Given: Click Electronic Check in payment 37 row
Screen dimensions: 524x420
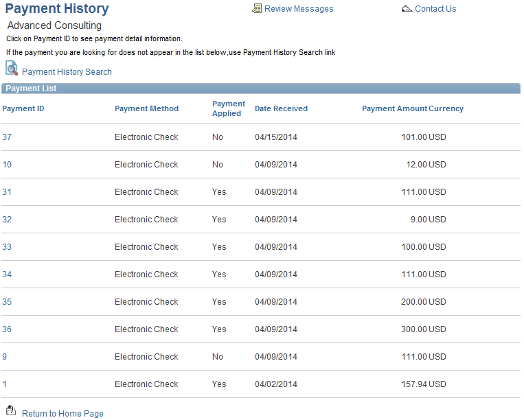Looking at the screenshot, I should 146,137.
